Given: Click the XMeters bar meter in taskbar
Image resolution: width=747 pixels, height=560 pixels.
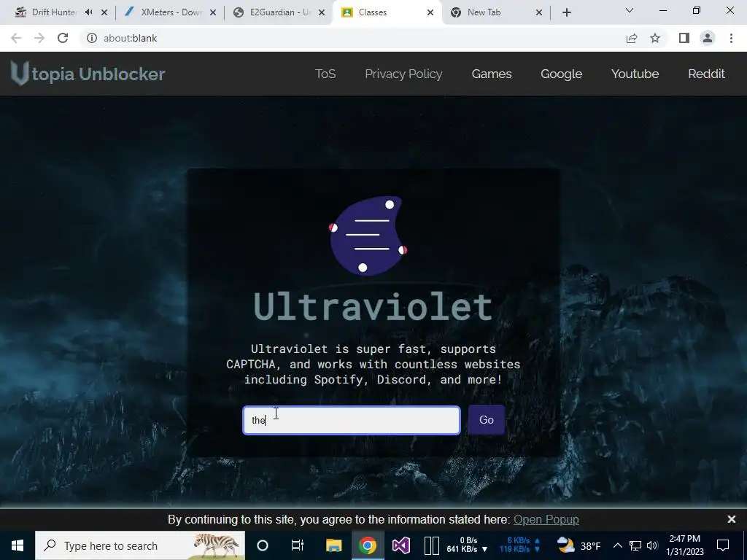Looking at the screenshot, I should pyautogui.click(x=431, y=545).
